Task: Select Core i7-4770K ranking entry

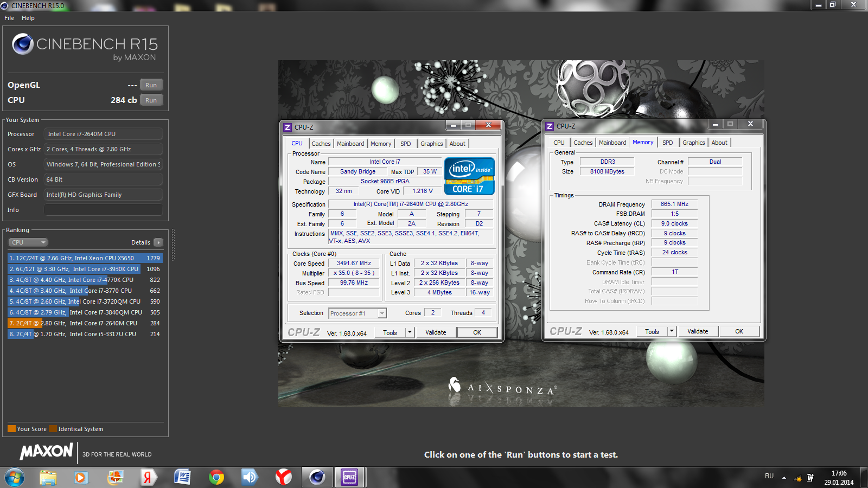Action: point(85,280)
